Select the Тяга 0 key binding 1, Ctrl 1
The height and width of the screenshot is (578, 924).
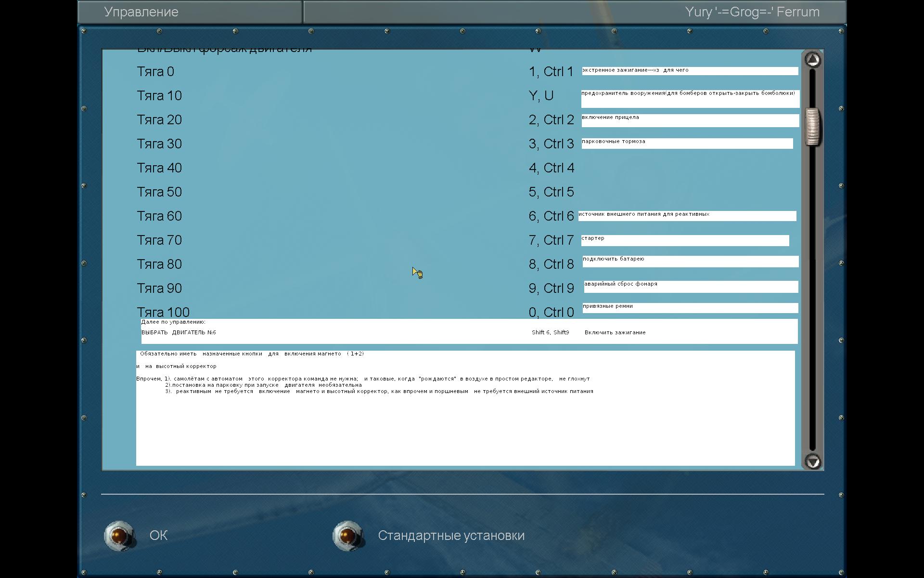coord(551,72)
